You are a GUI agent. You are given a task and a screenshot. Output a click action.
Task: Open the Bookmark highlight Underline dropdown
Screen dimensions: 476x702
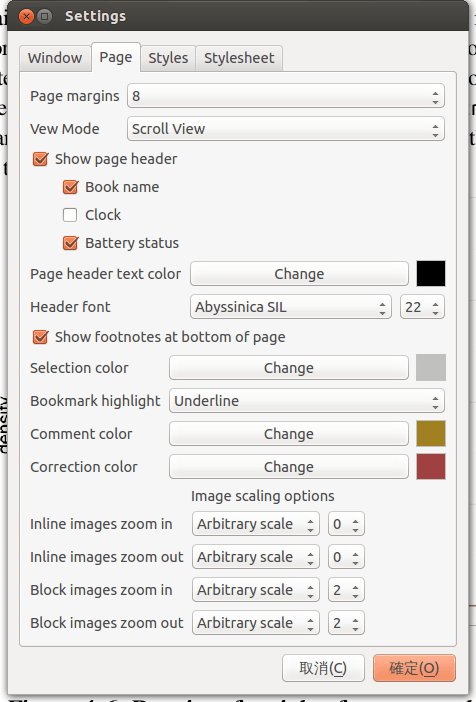[307, 401]
